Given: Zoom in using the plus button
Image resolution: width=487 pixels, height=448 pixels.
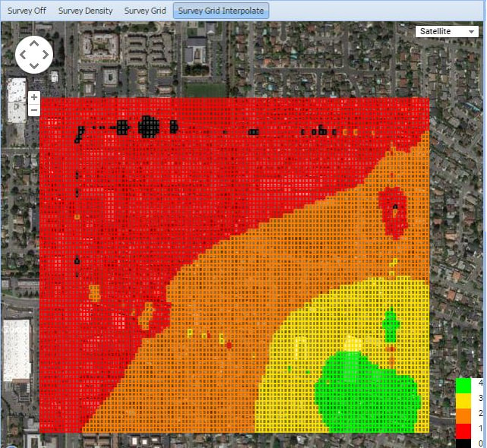Looking at the screenshot, I should tap(34, 97).
